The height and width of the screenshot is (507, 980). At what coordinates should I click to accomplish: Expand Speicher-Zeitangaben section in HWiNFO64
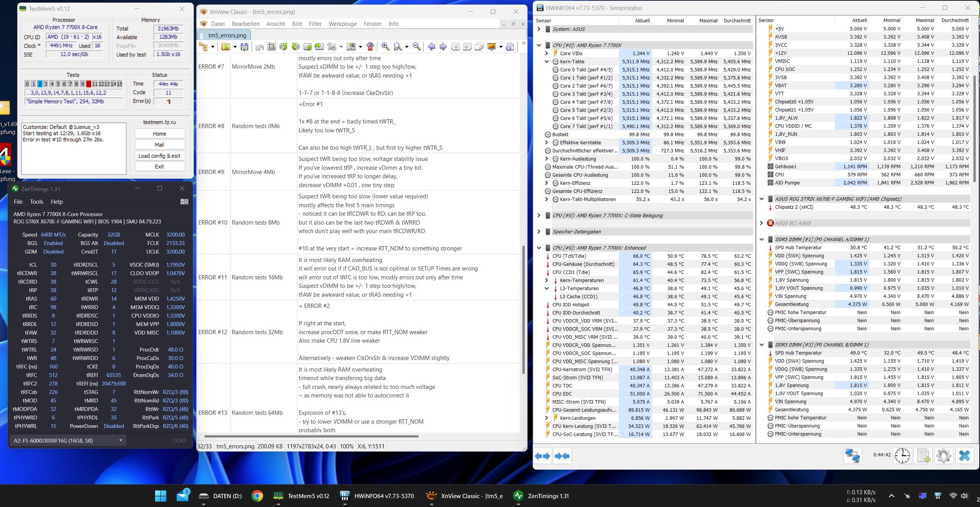pyautogui.click(x=540, y=231)
